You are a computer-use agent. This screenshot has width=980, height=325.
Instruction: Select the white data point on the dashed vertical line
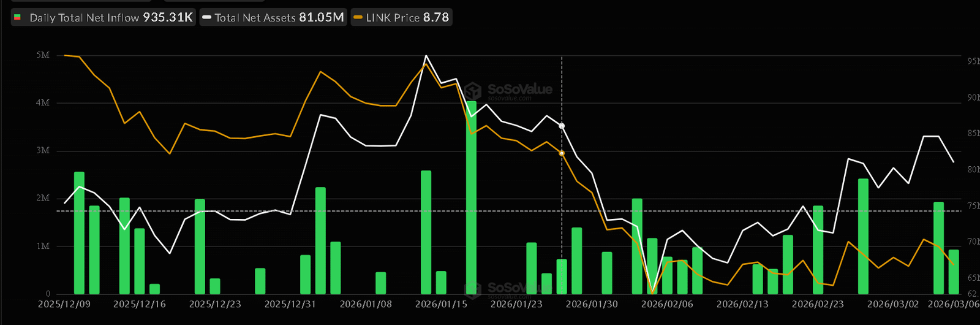(562, 126)
